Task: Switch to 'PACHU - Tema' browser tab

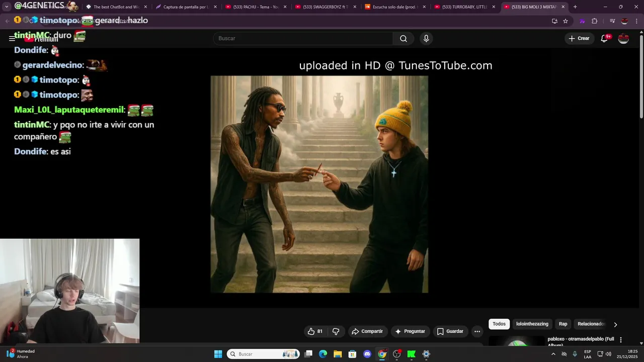Action: (256, 7)
